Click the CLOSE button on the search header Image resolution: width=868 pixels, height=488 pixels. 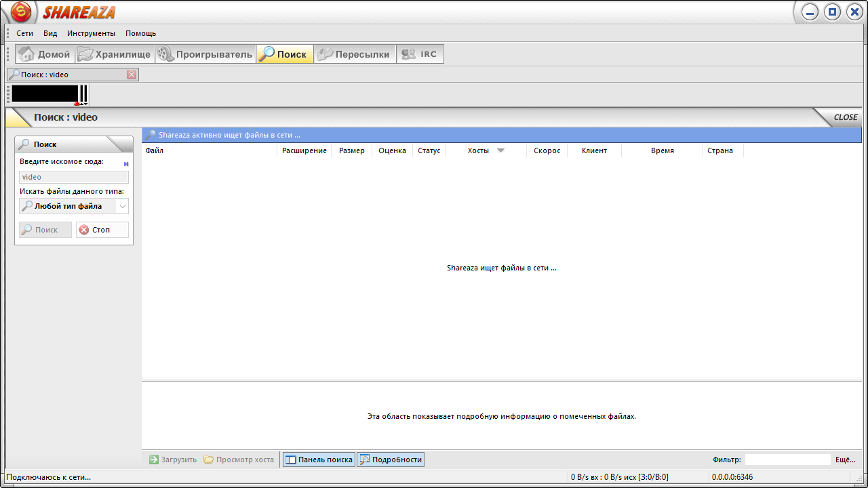pyautogui.click(x=846, y=117)
